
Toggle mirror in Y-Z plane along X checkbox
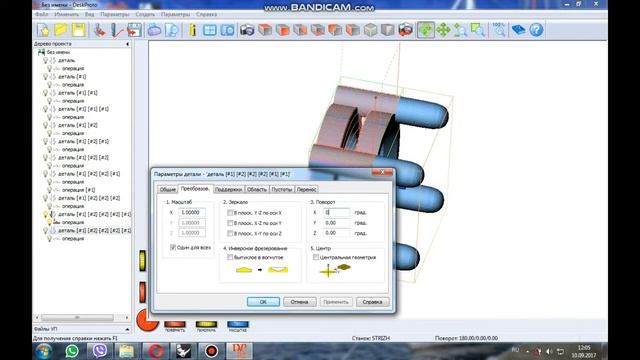click(230, 213)
